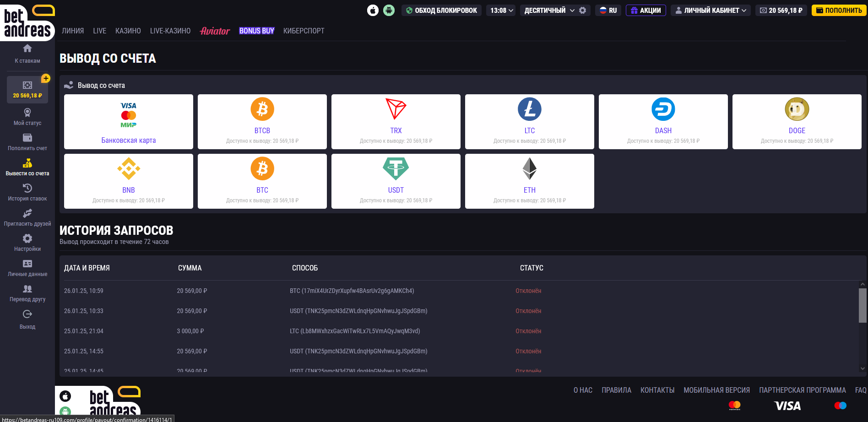Click the settings gear next to ДЕСЯТИЧНЫЙ
Image resolution: width=868 pixels, height=422 pixels.
click(x=582, y=10)
